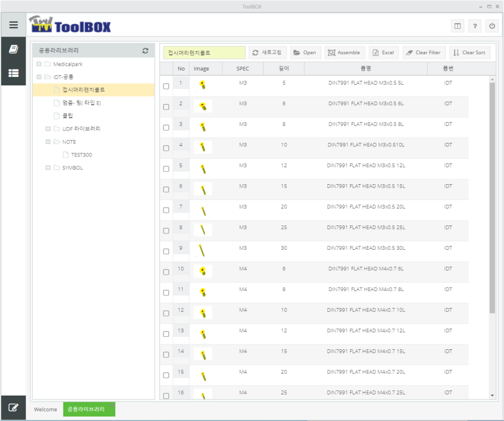Expand the Medicalpark folder
504x421 pixels.
(39, 64)
